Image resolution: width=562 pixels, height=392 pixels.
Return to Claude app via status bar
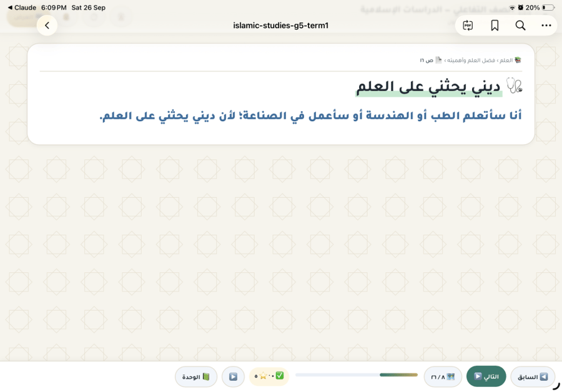22,7
